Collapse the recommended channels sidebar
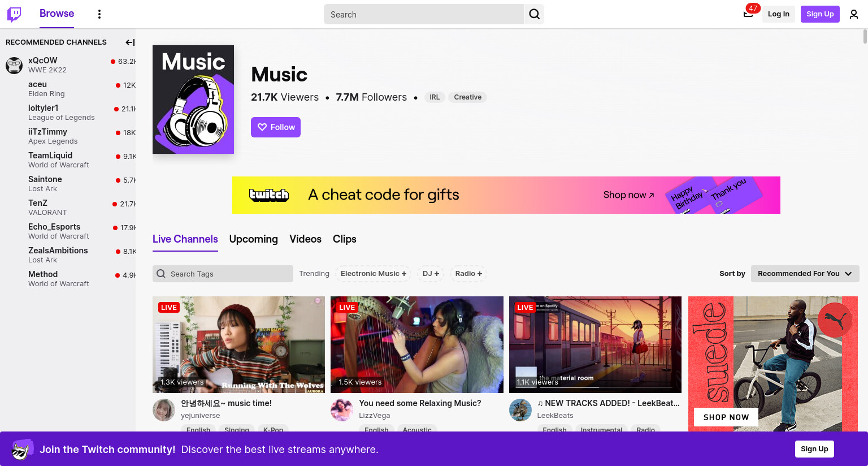Viewport: 868px width, 466px height. [130, 42]
